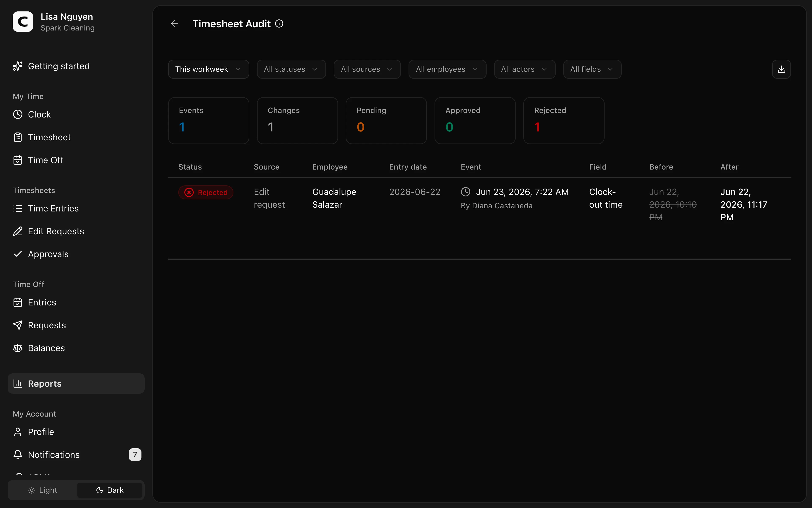Navigate to Approvals
This screenshot has width=812, height=508.
point(76,254)
